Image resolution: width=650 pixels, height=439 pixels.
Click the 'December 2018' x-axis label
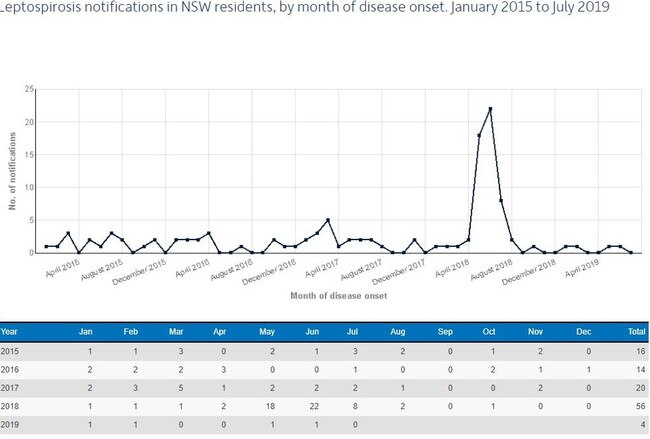pyautogui.click(x=529, y=272)
